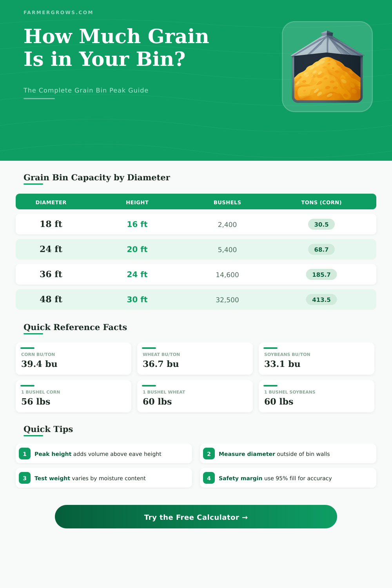Viewport: 392px width, 588px height.
Task: Select the green accent bar above 1 BUSHEL WHEAT
Action: coord(149,385)
